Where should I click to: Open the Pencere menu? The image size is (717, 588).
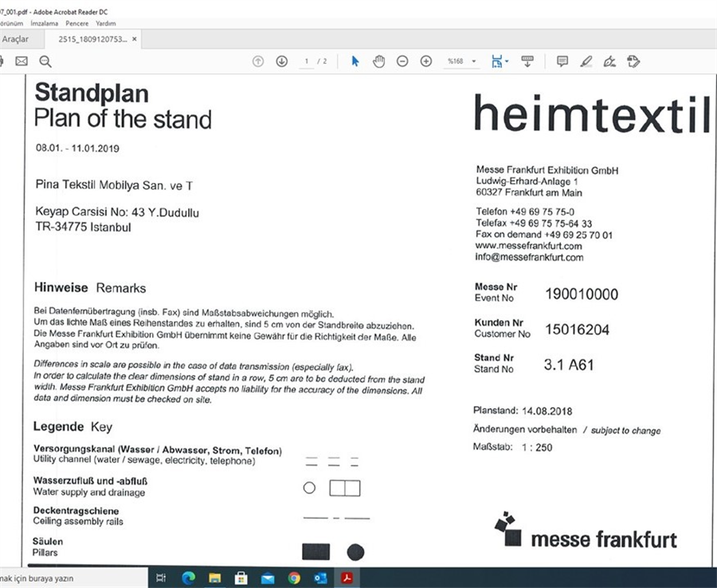pyautogui.click(x=76, y=23)
